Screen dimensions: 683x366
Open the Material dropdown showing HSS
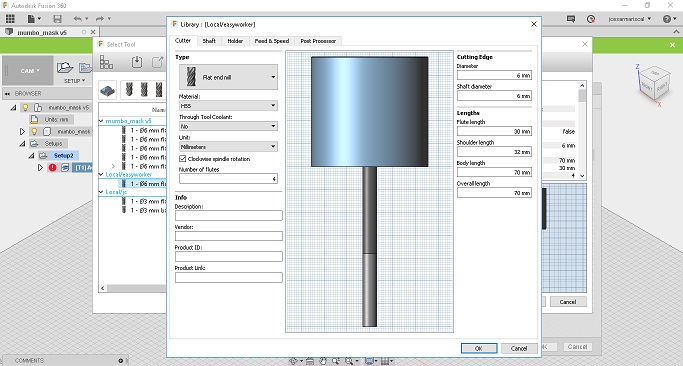(228, 105)
